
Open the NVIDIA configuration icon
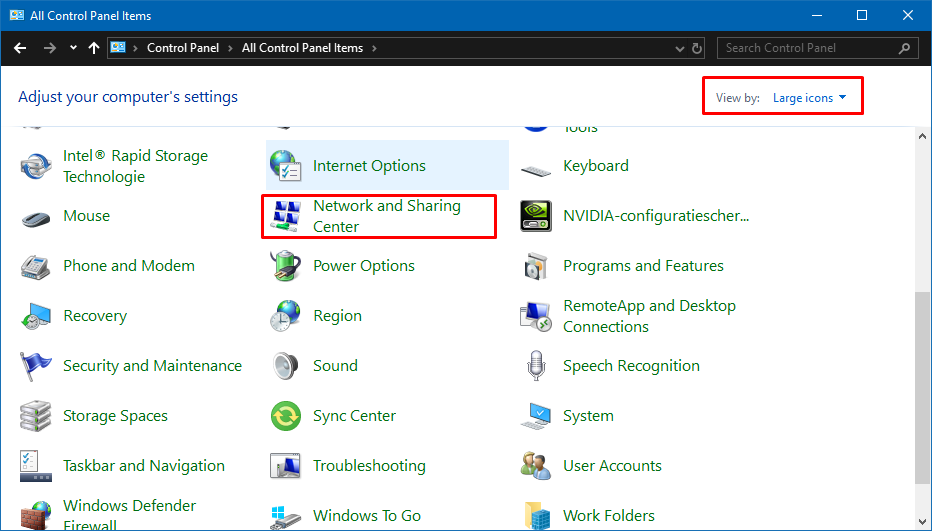[x=536, y=215]
